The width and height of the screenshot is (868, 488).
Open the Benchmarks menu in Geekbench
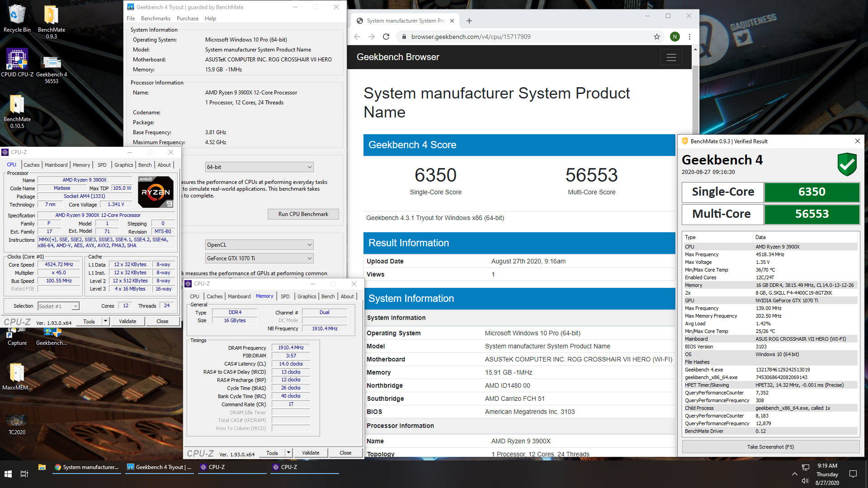tap(156, 19)
